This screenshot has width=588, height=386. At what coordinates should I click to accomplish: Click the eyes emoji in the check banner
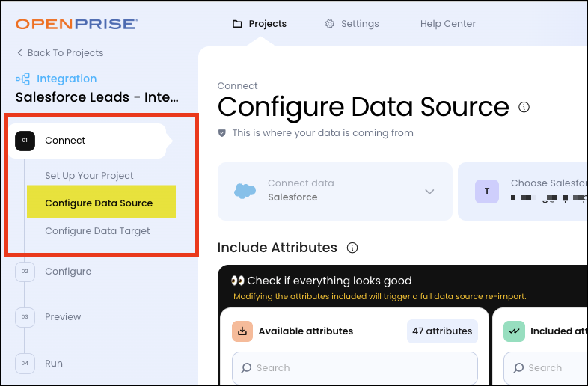tap(238, 281)
